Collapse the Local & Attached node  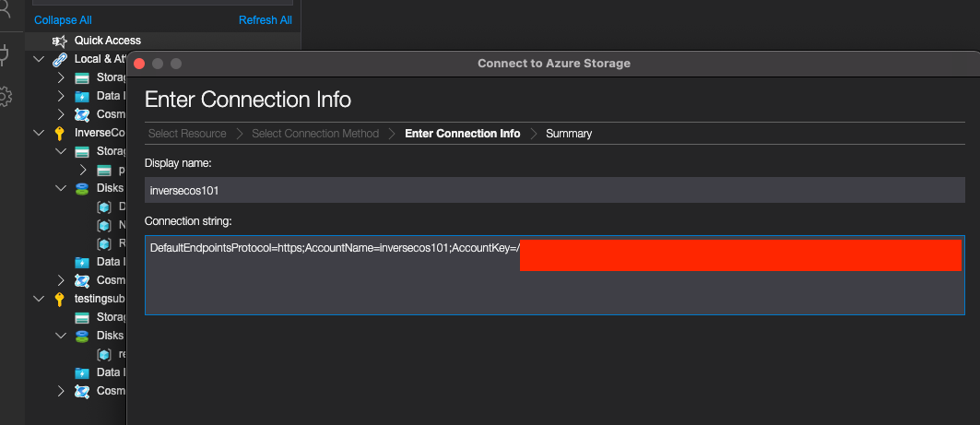[39, 59]
